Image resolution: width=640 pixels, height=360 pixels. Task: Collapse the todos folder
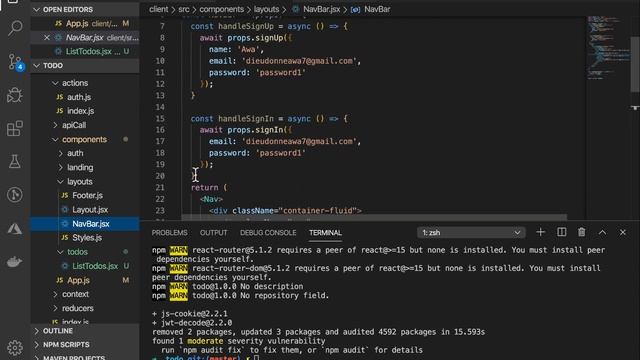point(85,252)
